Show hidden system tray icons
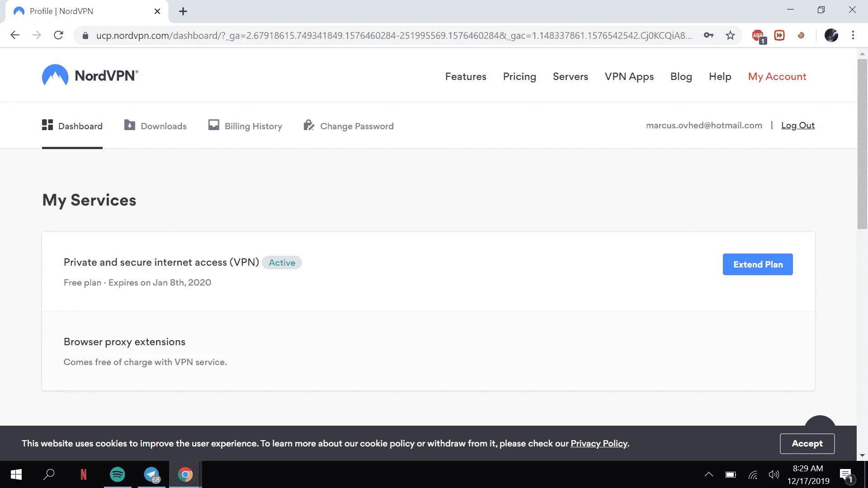Screen dimensions: 868x488 [709, 474]
